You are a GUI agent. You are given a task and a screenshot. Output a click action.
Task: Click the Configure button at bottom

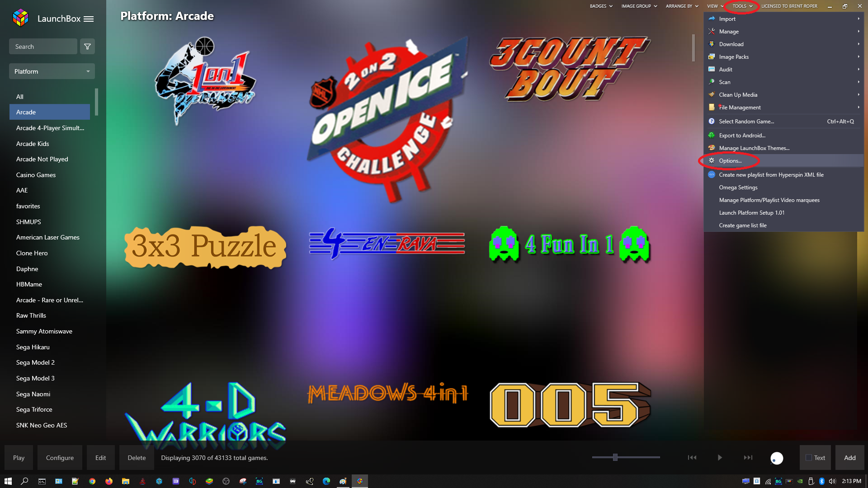pyautogui.click(x=60, y=457)
